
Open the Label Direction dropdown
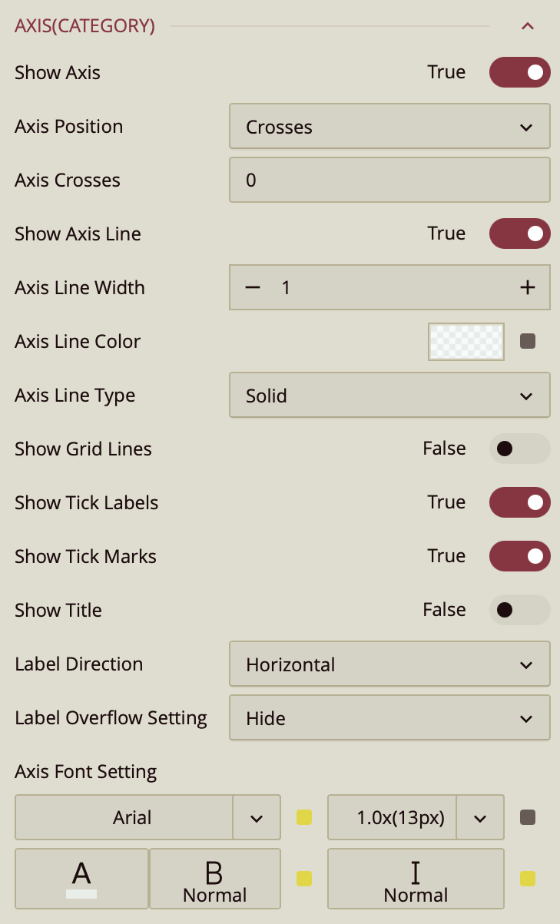coord(389,664)
